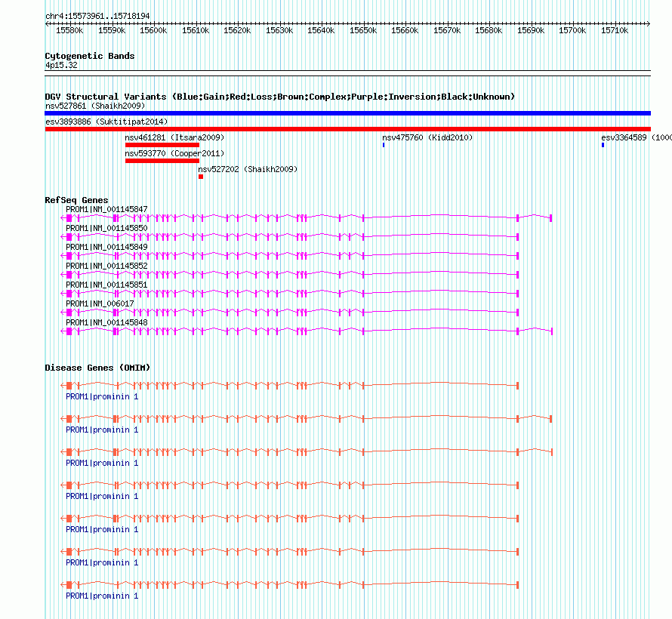Open transcript PROM1|NM_001145852 label

click(x=106, y=266)
